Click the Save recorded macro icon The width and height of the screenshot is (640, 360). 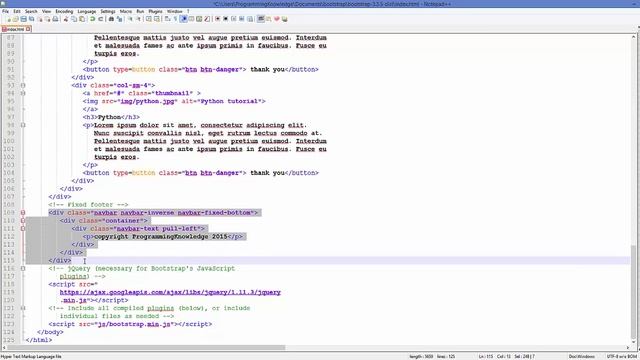[250, 19]
